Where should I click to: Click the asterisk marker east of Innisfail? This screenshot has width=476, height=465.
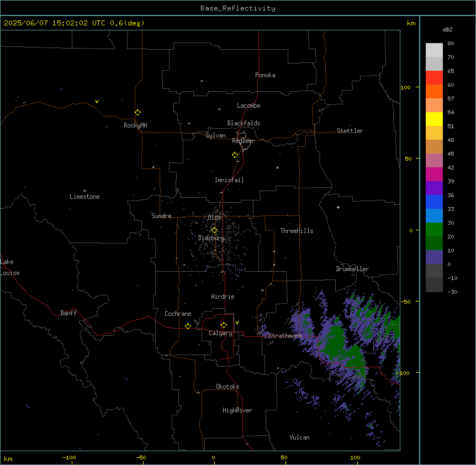coord(277,167)
